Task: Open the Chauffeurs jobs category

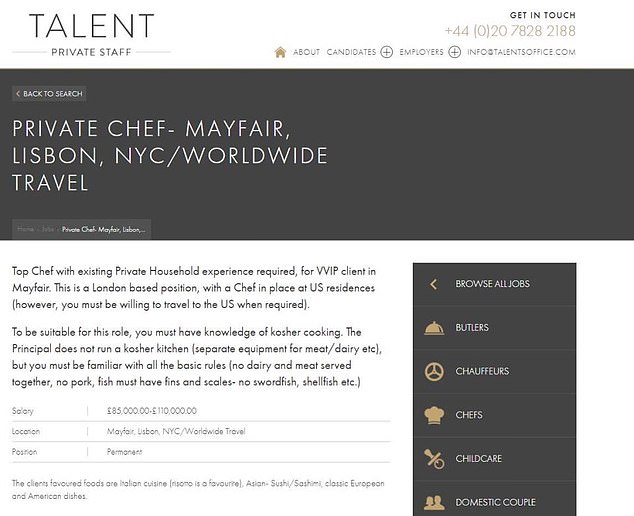Action: point(495,371)
